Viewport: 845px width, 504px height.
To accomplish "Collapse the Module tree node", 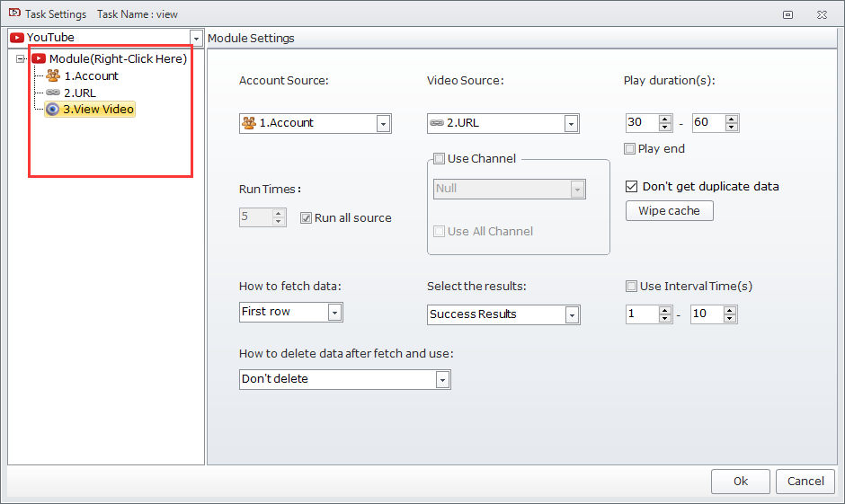I will 22,59.
